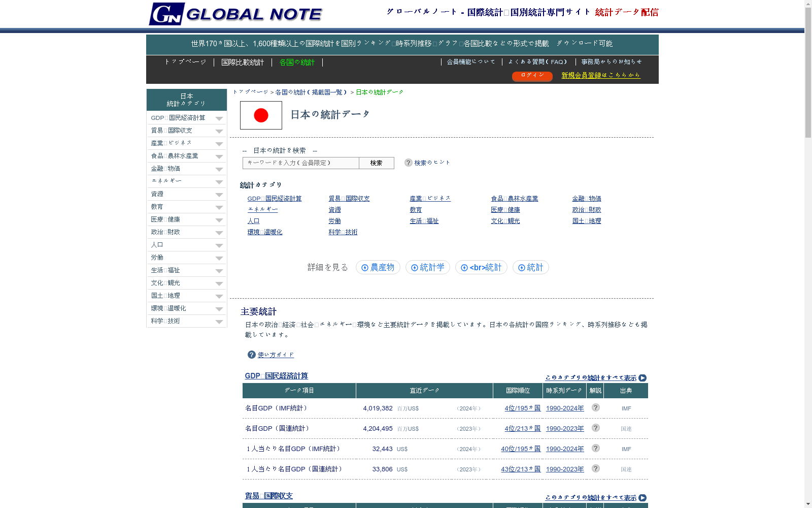Click the keyword search input field
This screenshot has height=508, width=812.
pos(301,163)
